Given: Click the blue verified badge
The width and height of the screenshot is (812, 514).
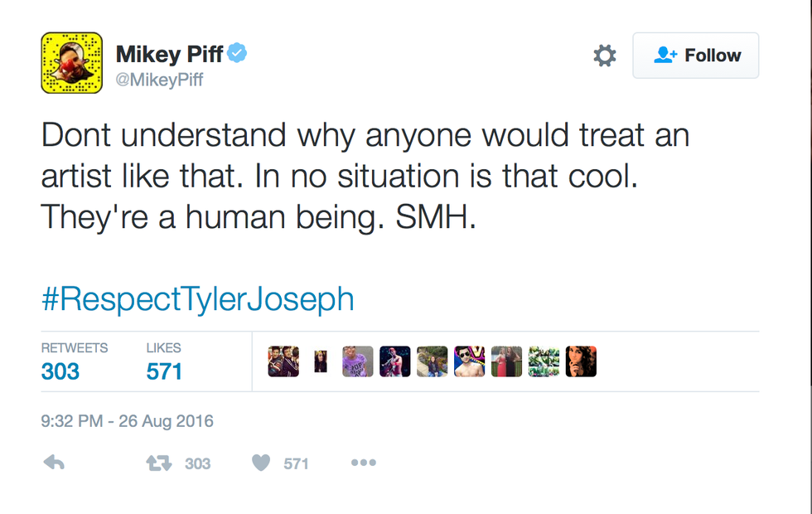Looking at the screenshot, I should (x=238, y=55).
